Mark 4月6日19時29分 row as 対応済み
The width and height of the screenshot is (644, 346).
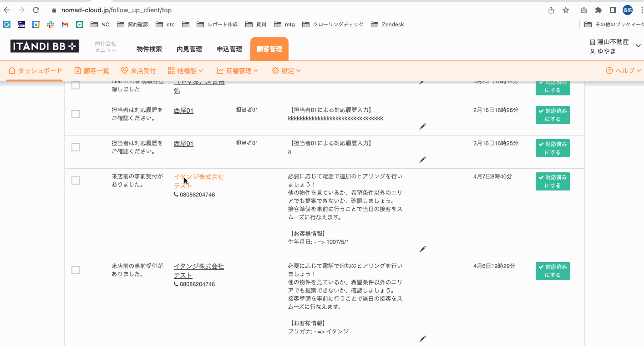pyautogui.click(x=553, y=271)
